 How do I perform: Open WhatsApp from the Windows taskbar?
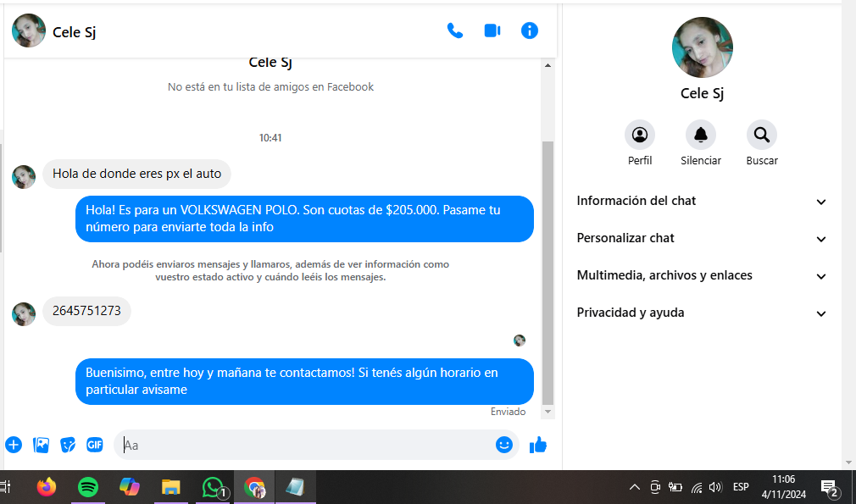point(212,487)
